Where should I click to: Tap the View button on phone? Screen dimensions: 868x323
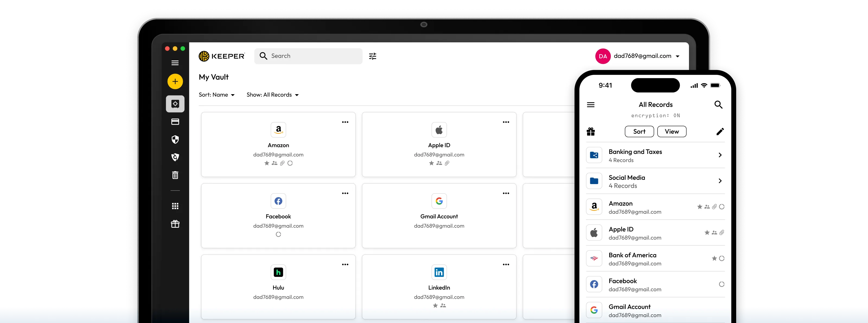[x=672, y=131]
